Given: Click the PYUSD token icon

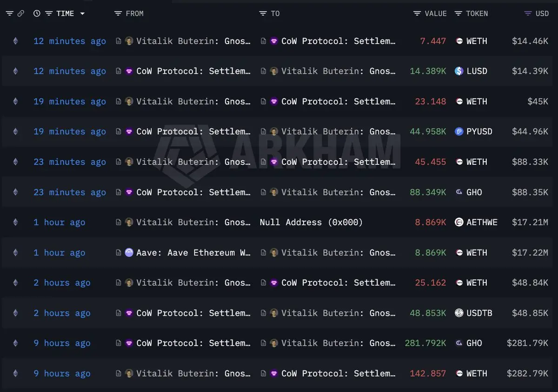Looking at the screenshot, I should [x=459, y=131].
